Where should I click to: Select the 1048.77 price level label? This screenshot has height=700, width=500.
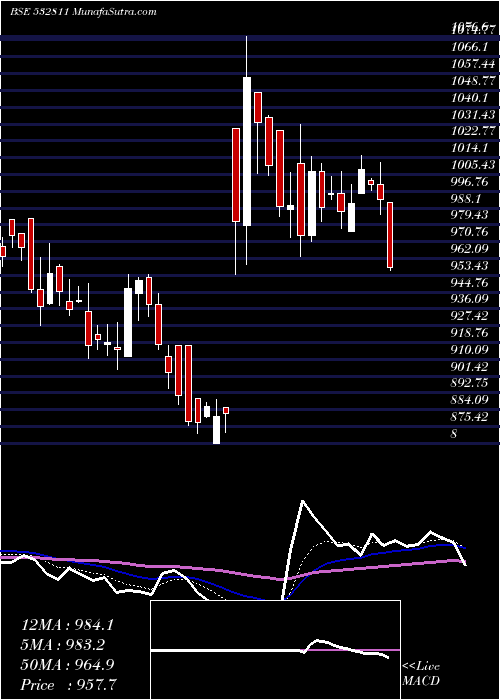point(473,80)
